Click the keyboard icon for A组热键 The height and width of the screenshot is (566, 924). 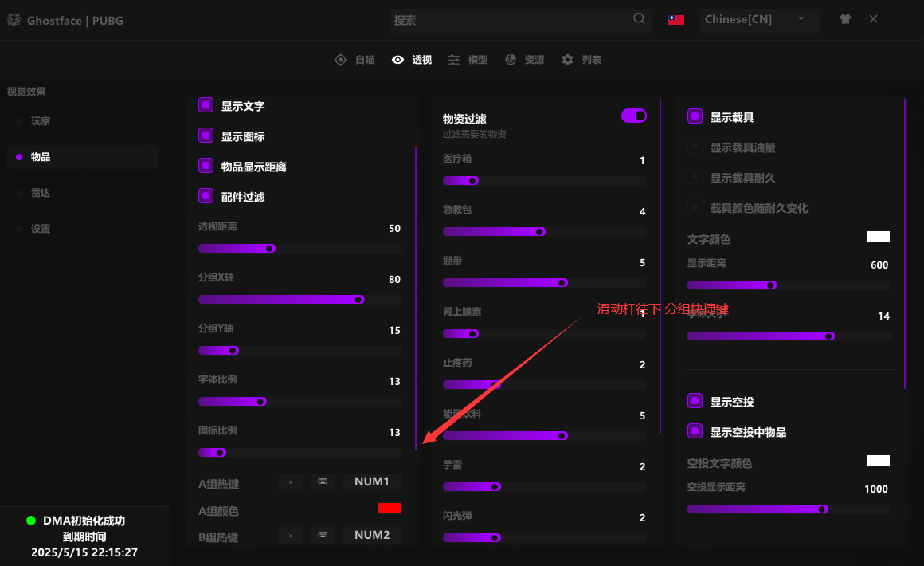click(x=323, y=482)
